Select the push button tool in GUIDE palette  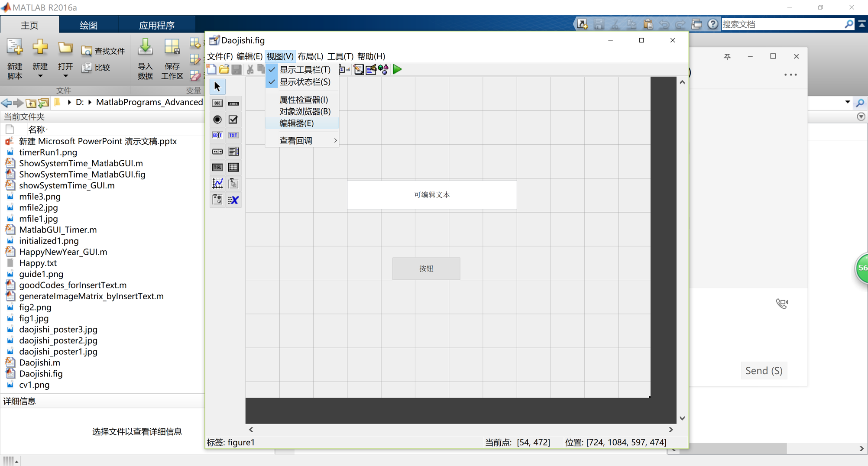[217, 103]
